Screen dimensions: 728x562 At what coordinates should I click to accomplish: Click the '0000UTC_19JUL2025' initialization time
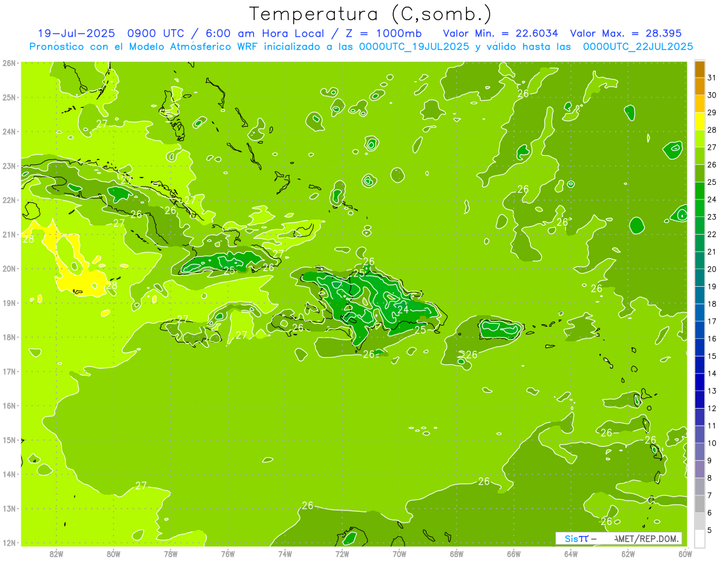point(414,47)
